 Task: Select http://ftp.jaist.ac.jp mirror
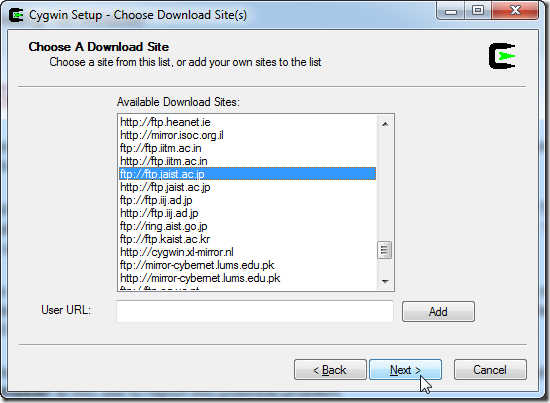pos(247,187)
